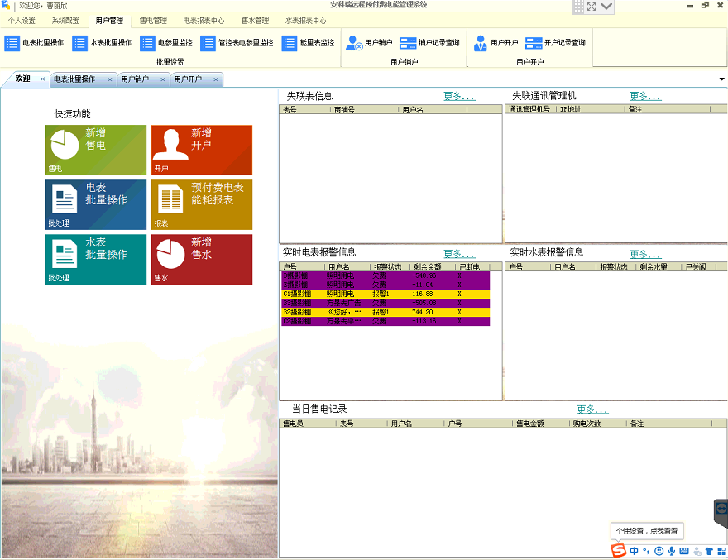Switch to the 用户开户 document tab
The height and width of the screenshot is (560, 728).
188,79
